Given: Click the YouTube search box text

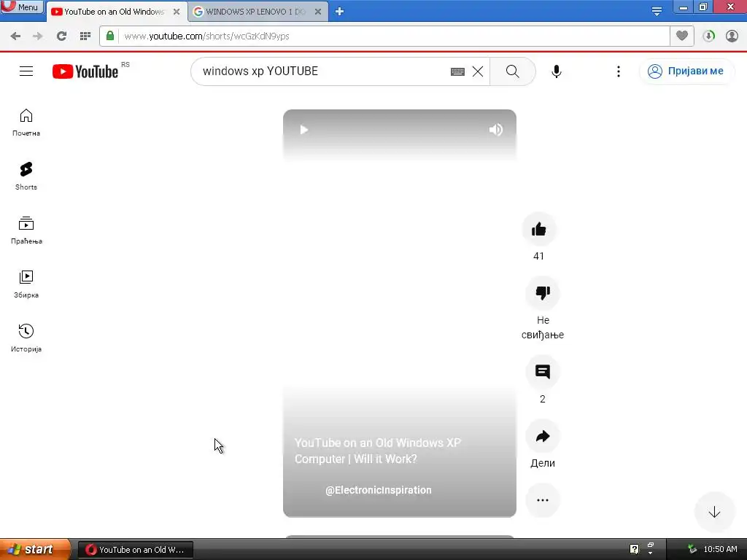Looking at the screenshot, I should pos(260,71).
